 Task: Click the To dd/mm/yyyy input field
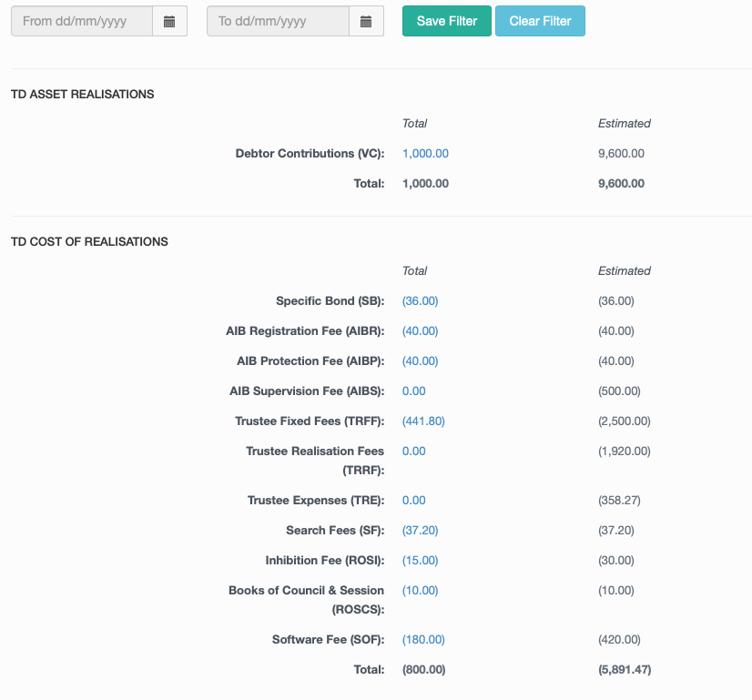[x=279, y=20]
